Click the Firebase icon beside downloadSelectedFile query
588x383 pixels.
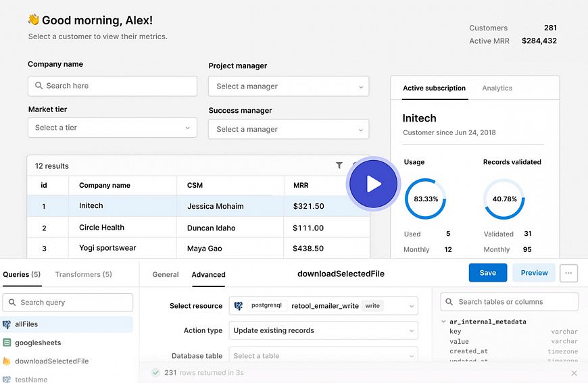(7, 361)
